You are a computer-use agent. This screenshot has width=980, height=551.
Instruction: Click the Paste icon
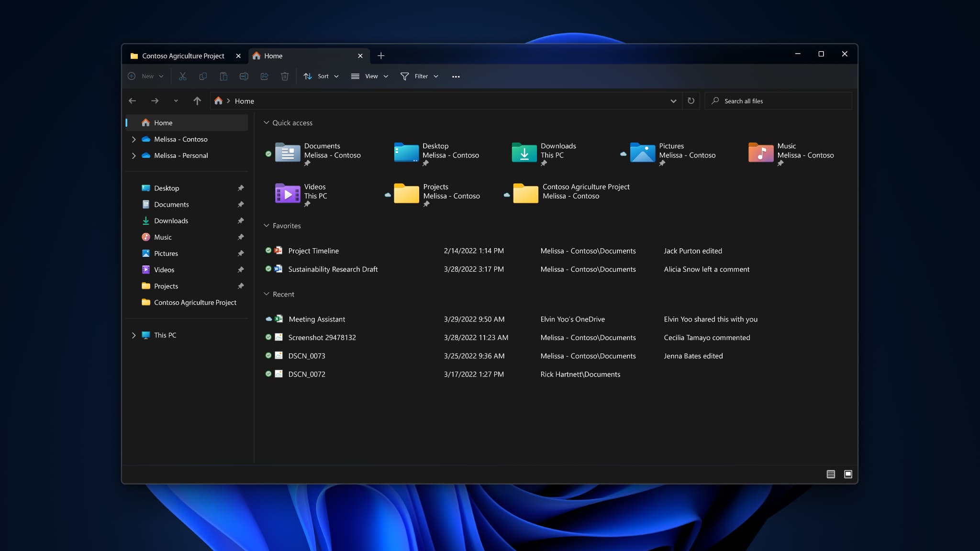coord(224,76)
